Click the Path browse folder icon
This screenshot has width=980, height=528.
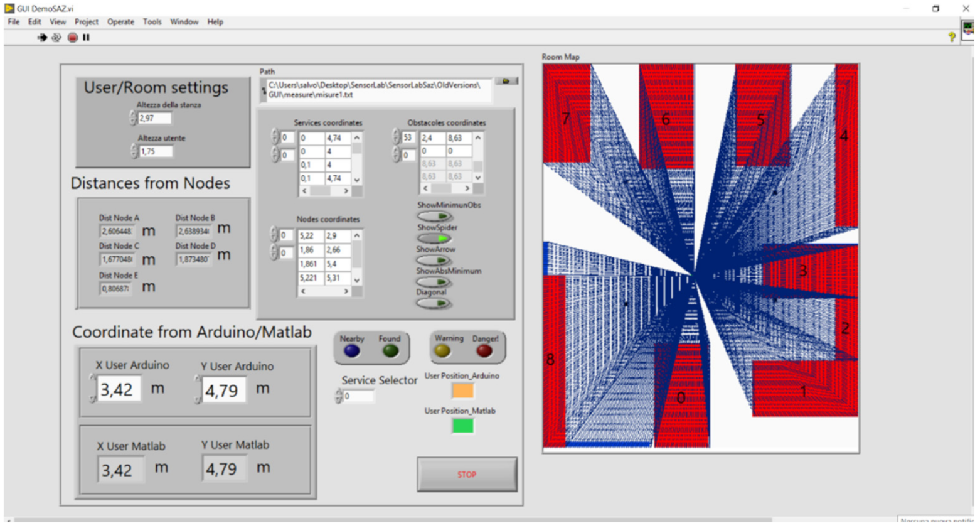click(x=506, y=81)
